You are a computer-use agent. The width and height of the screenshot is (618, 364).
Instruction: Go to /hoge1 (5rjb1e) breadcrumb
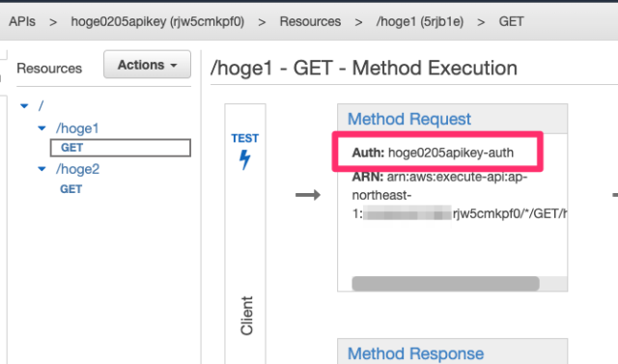click(420, 21)
